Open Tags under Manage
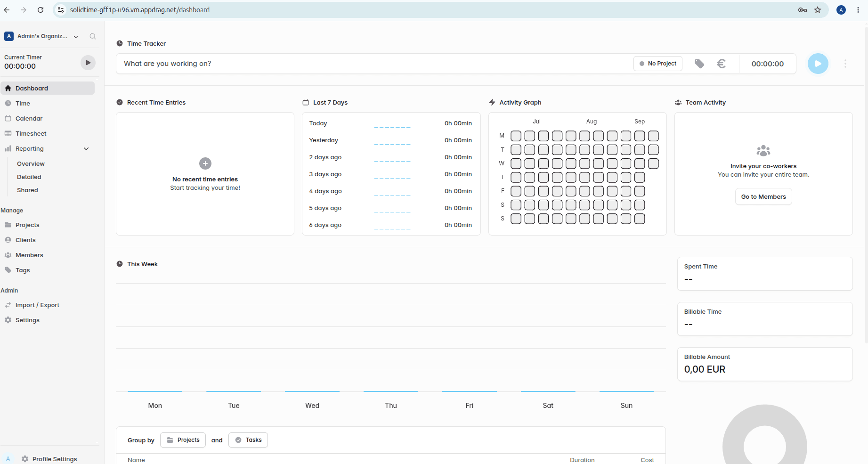 tap(48, 270)
